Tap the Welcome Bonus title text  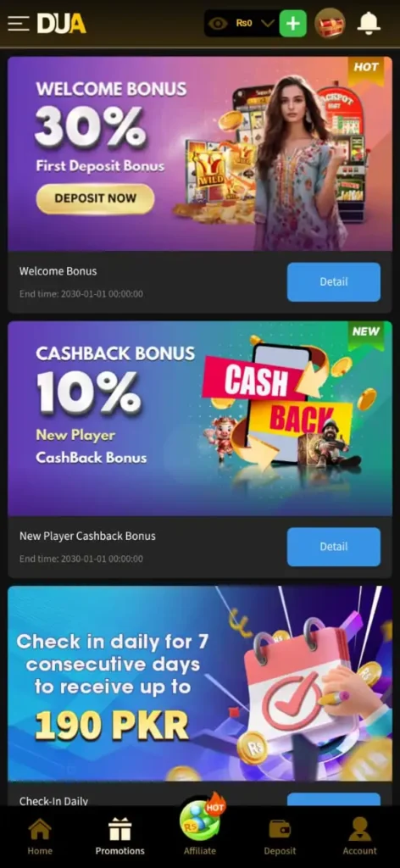58,271
